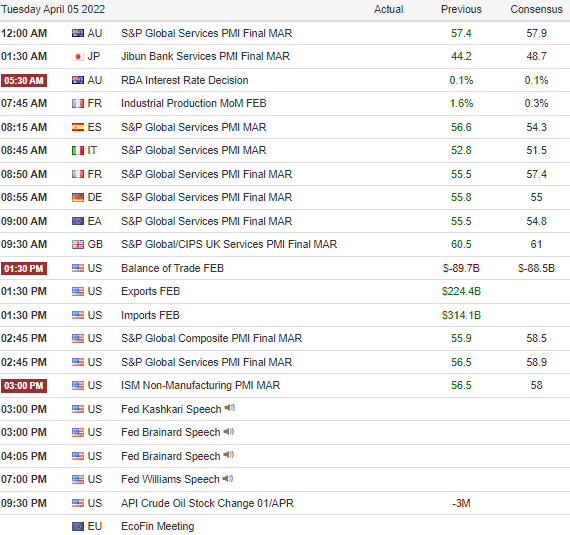
Task: Click speaker icon on 03:00 PM Brainard Speech
Action: point(229,431)
